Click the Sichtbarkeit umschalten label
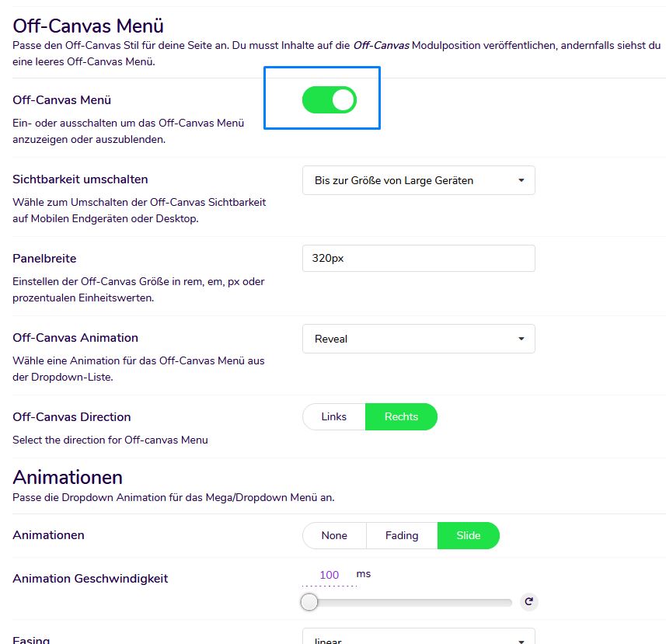The width and height of the screenshot is (666, 644). tap(80, 179)
